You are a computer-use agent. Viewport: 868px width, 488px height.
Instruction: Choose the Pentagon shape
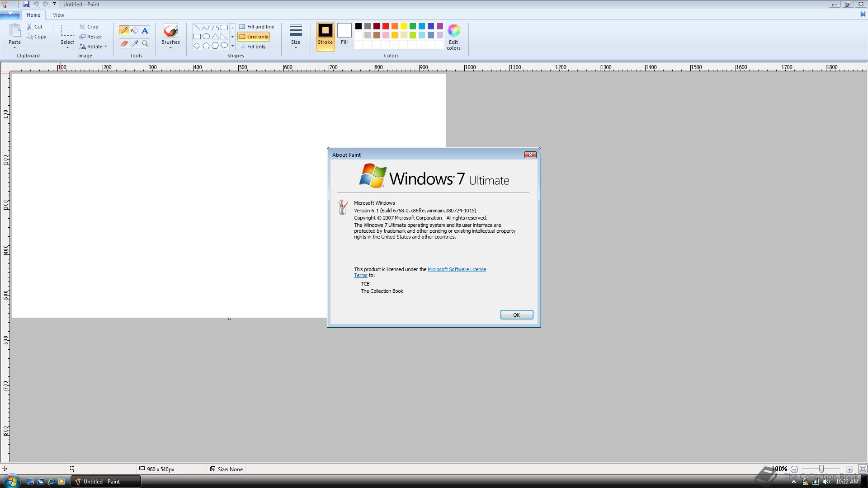tap(206, 46)
